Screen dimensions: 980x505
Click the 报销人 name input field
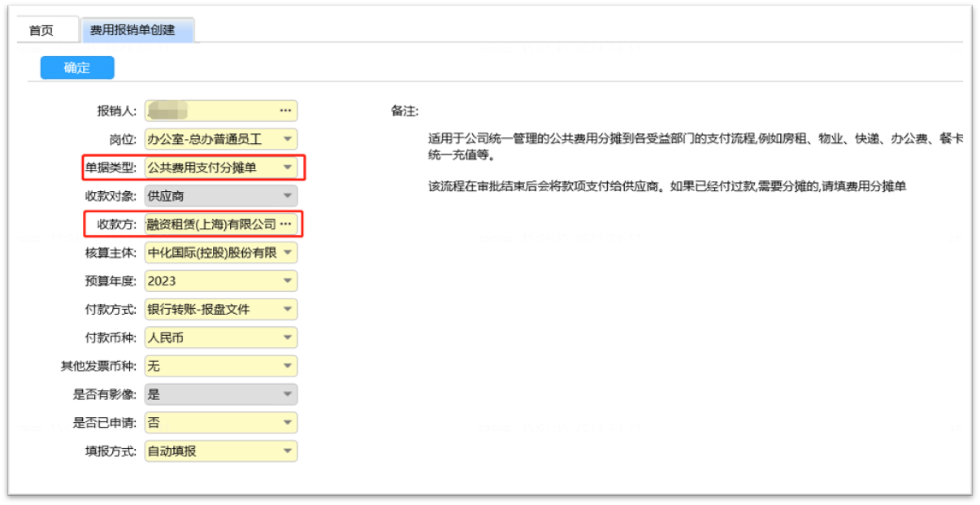point(210,111)
